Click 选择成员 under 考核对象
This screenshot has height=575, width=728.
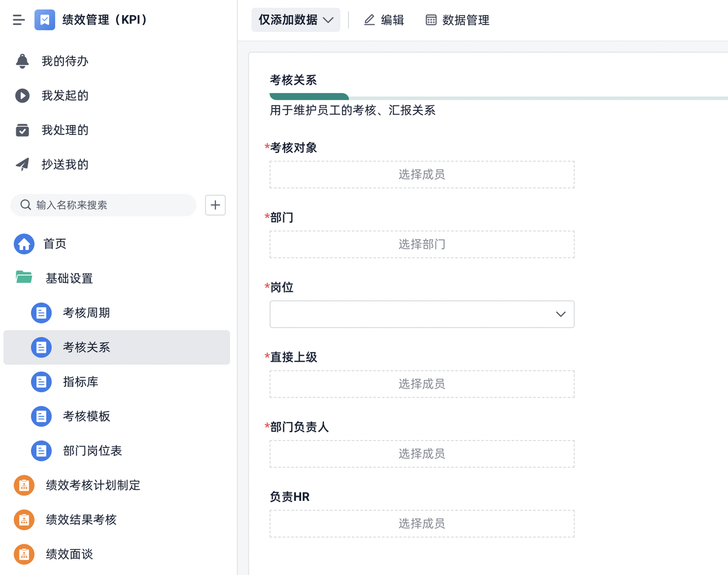[422, 174]
